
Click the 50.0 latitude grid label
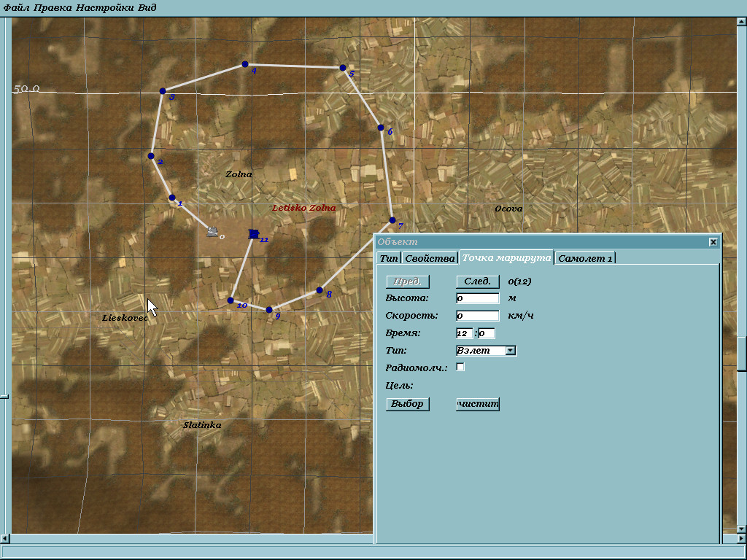tap(26, 88)
